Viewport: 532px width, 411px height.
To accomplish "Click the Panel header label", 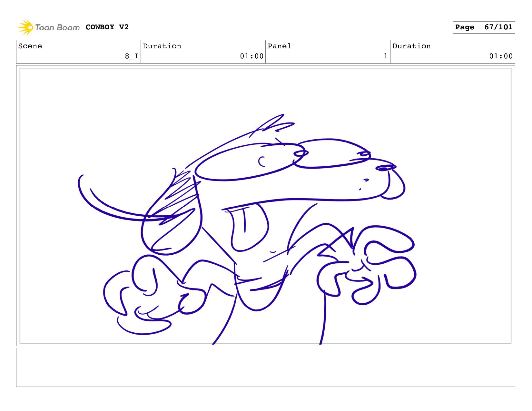I will point(279,46).
